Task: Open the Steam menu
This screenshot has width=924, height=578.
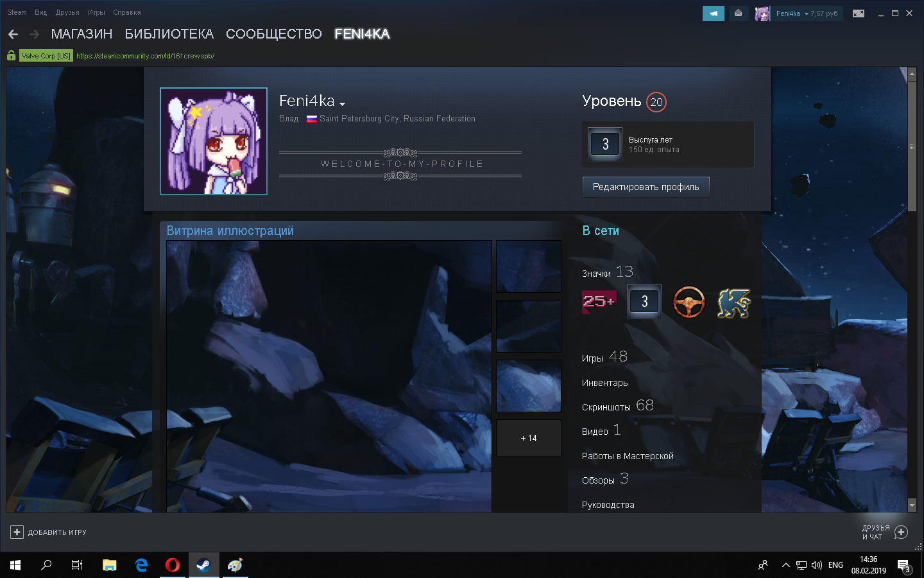Action: point(17,12)
